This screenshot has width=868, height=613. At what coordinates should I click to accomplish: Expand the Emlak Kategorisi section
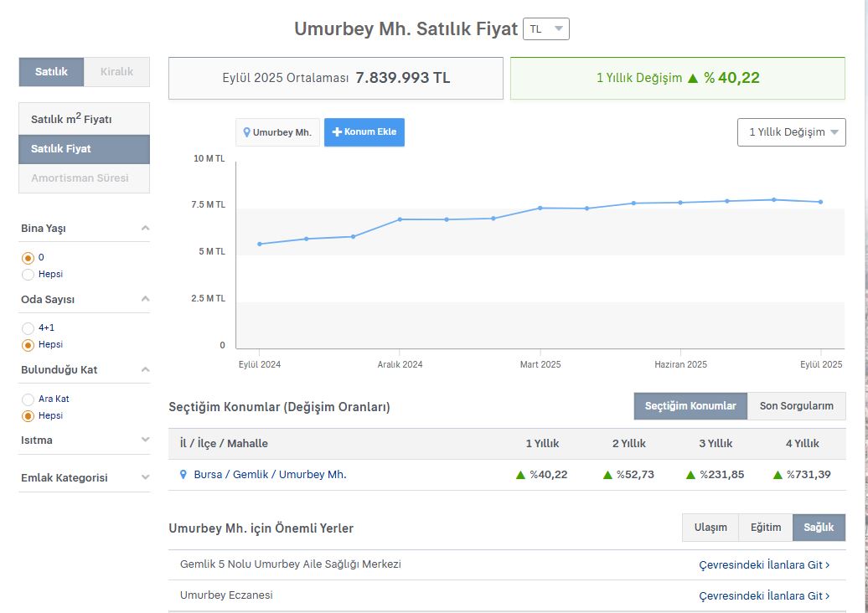pos(84,476)
